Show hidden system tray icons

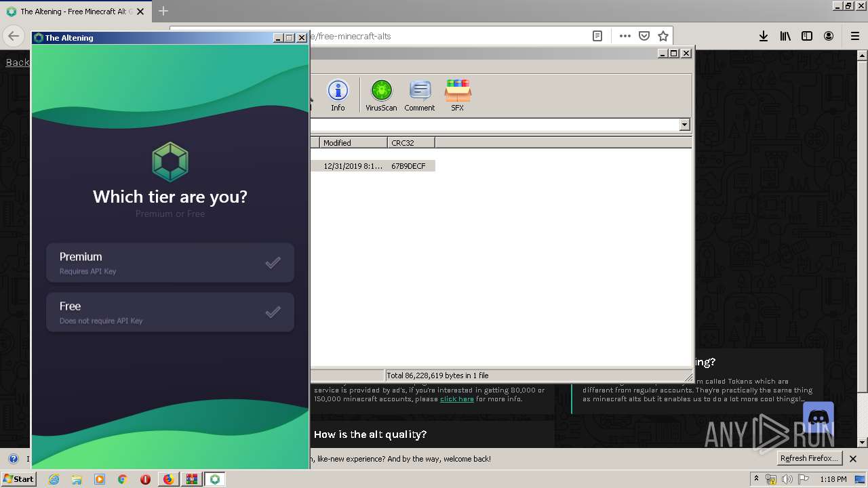tap(756, 479)
